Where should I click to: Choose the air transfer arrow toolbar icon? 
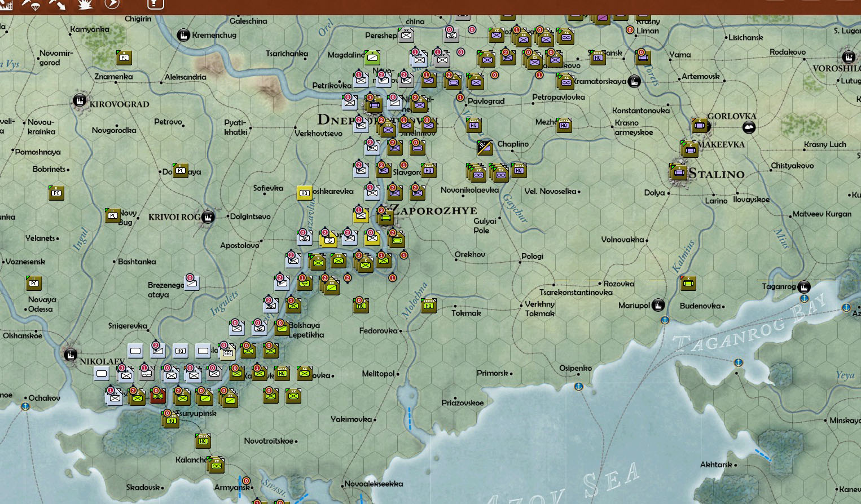click(58, 4)
